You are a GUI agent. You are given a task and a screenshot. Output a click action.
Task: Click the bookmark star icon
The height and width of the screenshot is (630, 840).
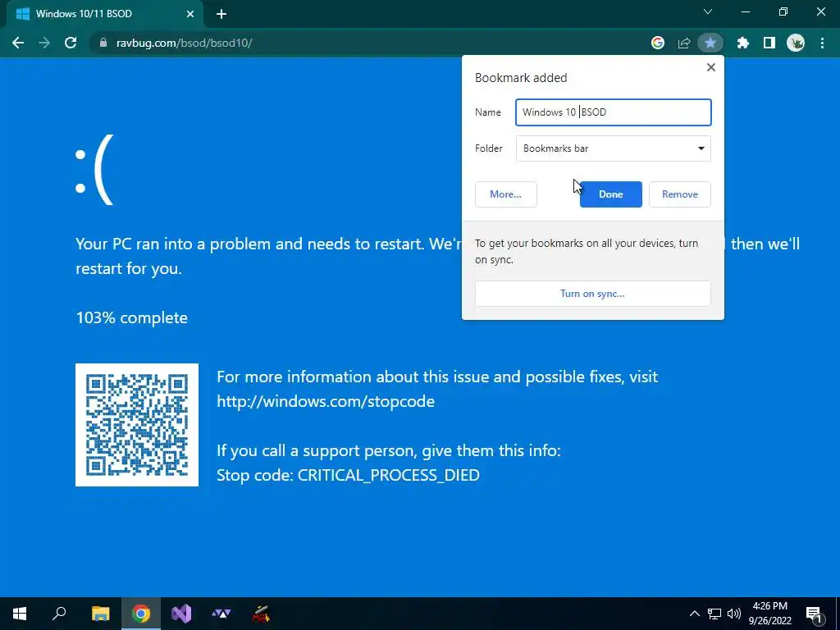pyautogui.click(x=710, y=43)
